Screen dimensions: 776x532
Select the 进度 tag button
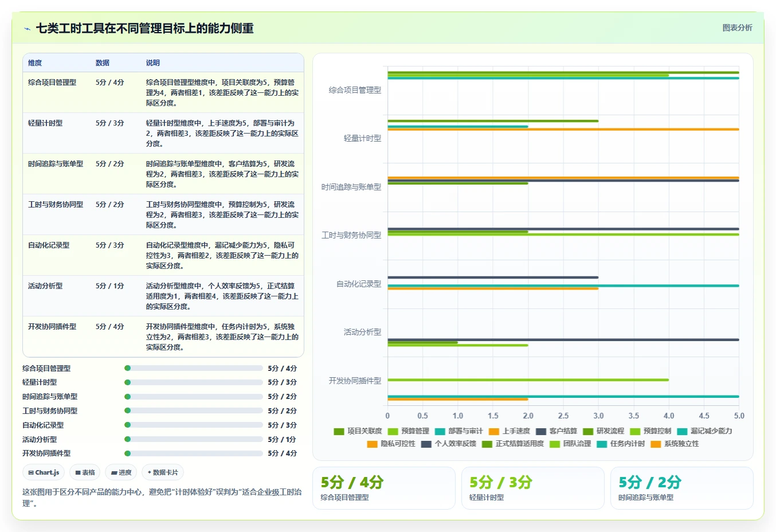tap(121, 473)
